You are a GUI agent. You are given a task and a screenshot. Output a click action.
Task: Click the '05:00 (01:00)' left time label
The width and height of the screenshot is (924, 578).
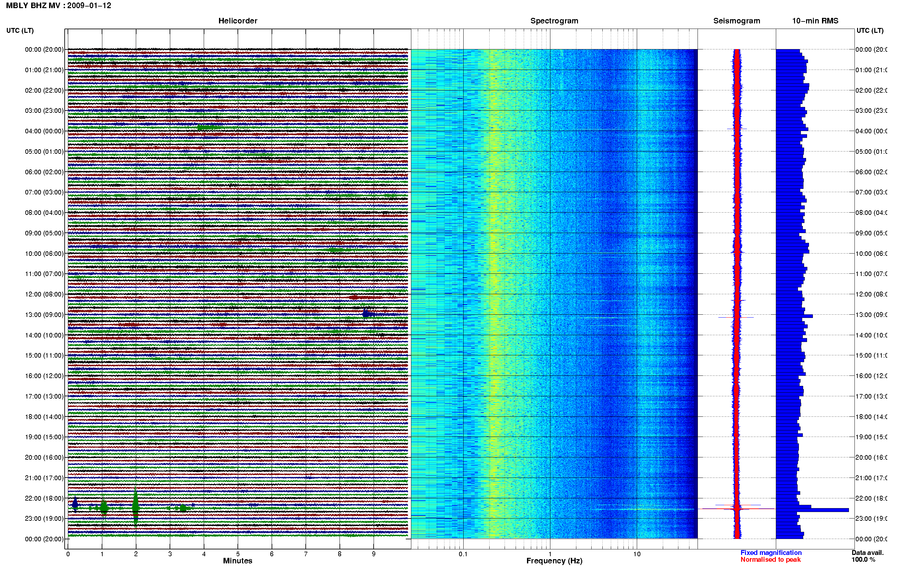click(x=44, y=151)
